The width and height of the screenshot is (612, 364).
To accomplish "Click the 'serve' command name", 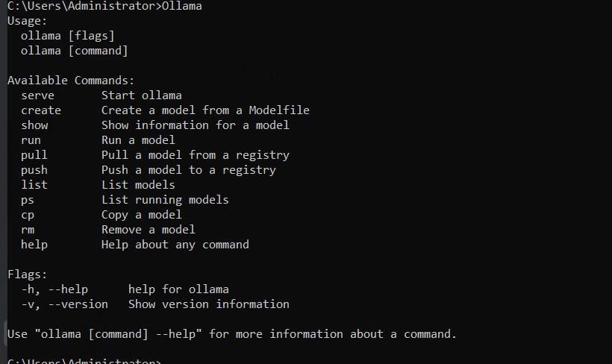I will tap(37, 95).
